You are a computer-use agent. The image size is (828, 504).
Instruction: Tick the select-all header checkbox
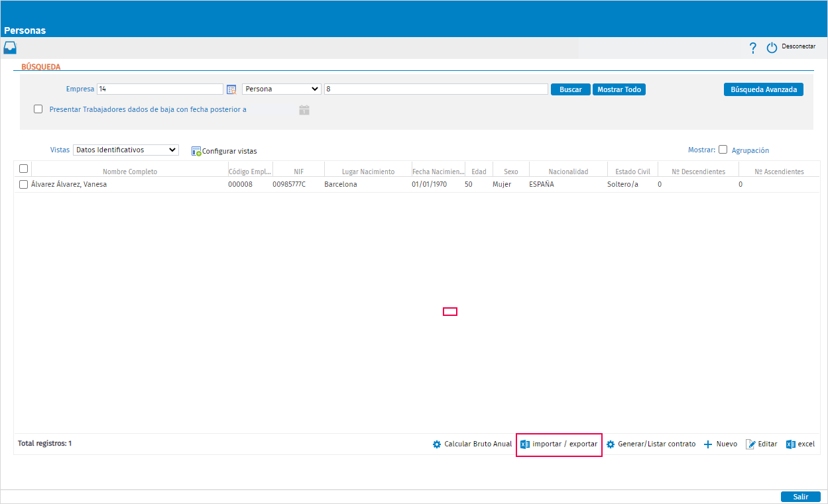pos(23,169)
